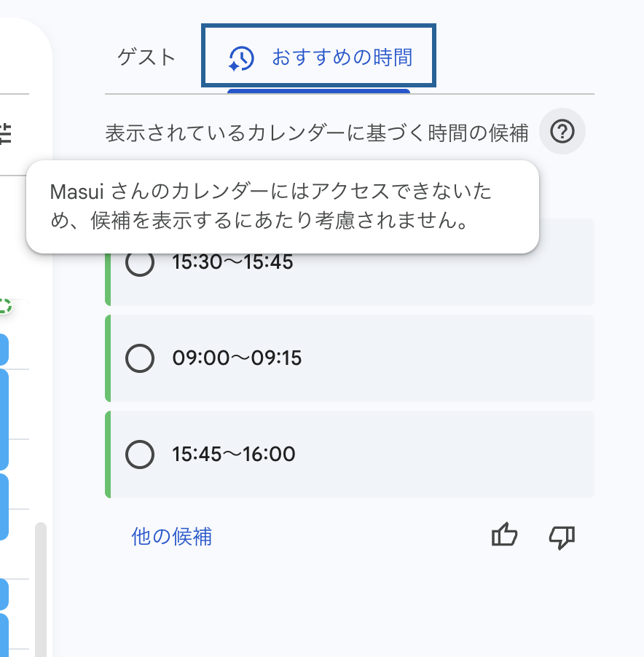Image resolution: width=644 pixels, height=657 pixels.
Task: Click the green bar beside 09:00～09:15
Action: (x=108, y=358)
